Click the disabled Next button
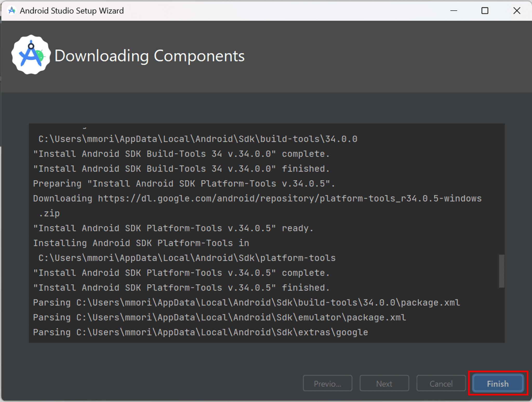Viewport: 532px width, 402px height. pos(384,383)
